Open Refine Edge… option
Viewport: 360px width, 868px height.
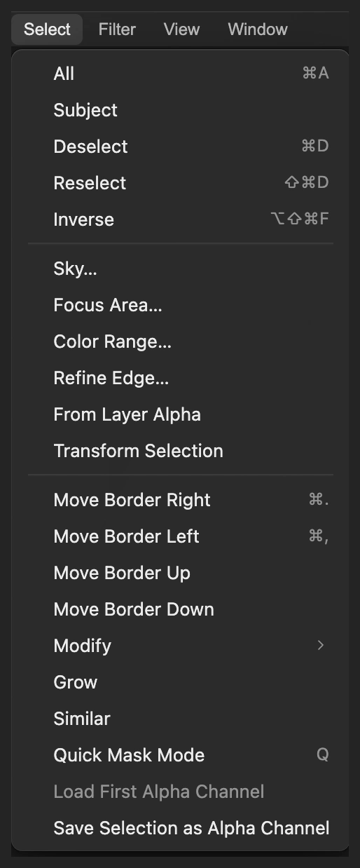point(181,378)
